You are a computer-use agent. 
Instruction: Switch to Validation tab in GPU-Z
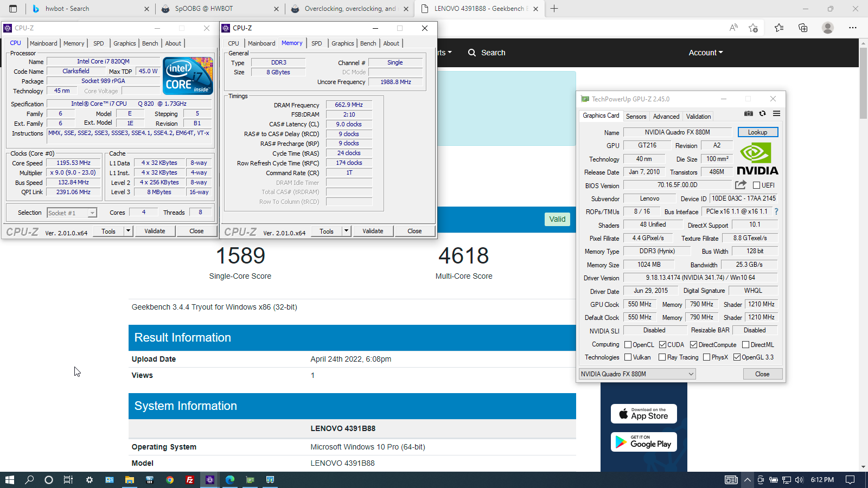698,117
